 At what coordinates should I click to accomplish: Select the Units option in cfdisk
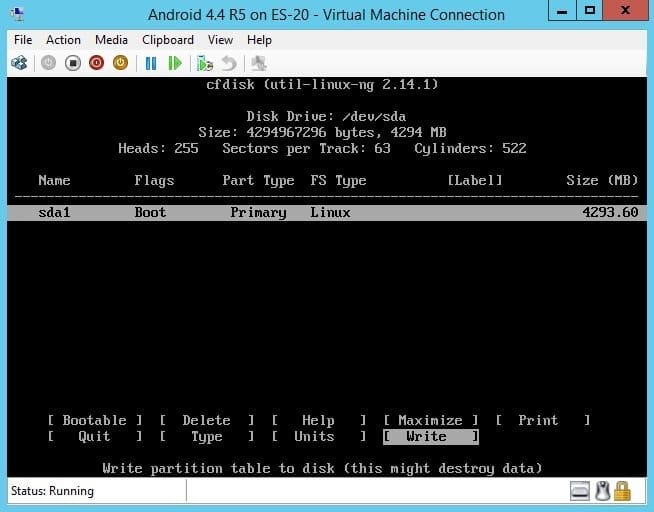click(x=319, y=437)
